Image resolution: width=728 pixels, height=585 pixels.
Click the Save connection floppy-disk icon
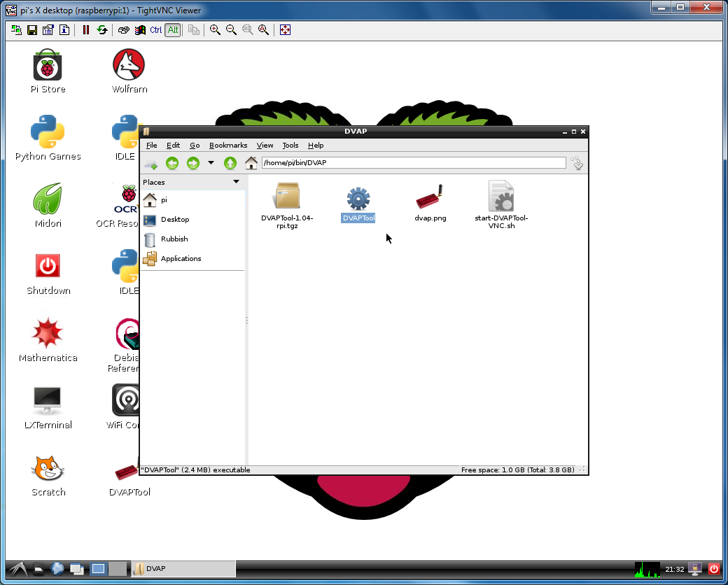pos(32,30)
